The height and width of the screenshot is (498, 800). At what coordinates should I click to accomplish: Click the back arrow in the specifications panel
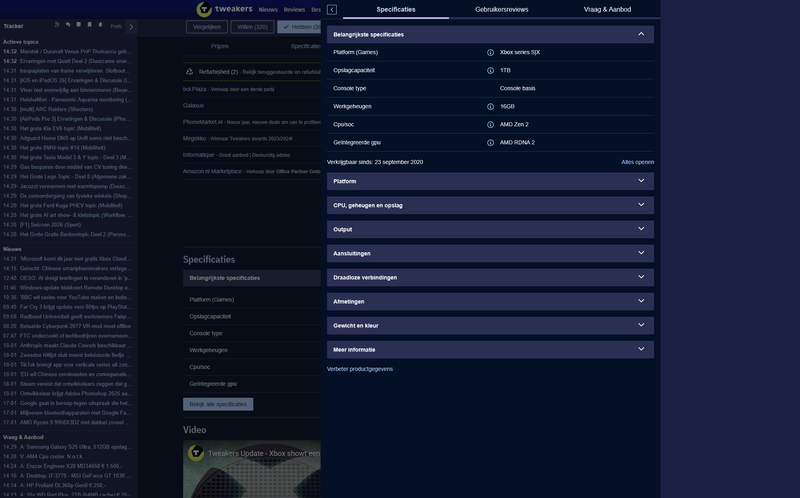click(332, 10)
